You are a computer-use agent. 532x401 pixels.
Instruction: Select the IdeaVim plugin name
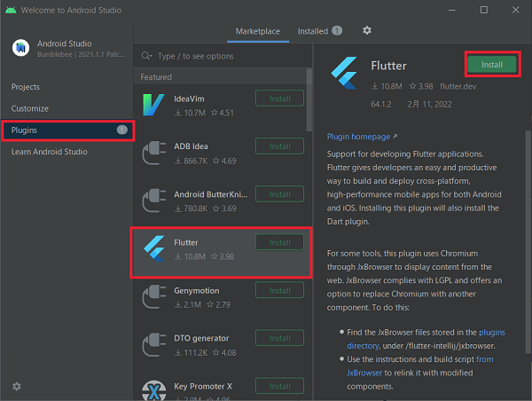pos(189,98)
